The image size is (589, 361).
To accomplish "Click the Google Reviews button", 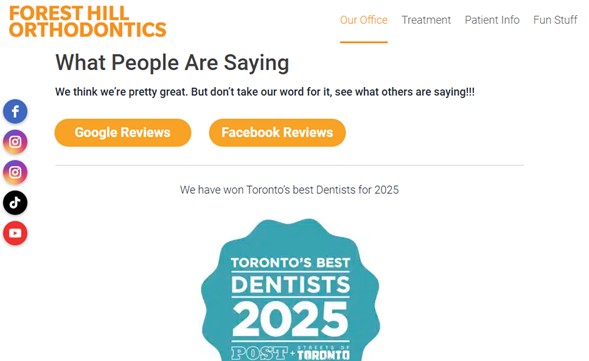I will coord(123,133).
